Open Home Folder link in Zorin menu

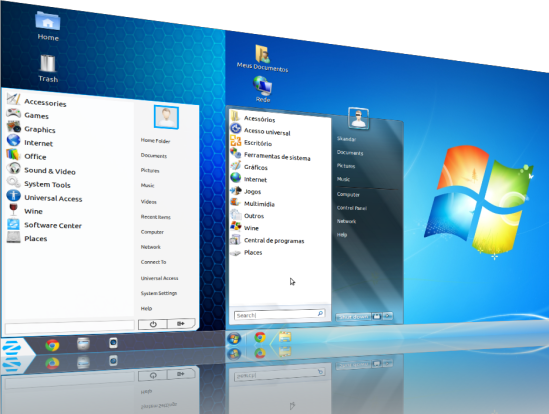[155, 141]
